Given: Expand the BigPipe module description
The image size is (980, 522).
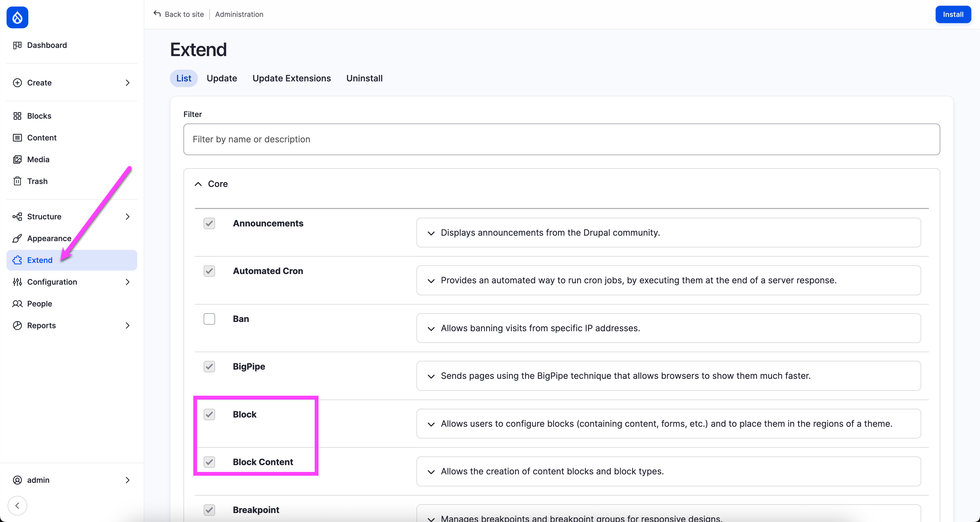Looking at the screenshot, I should coord(431,376).
